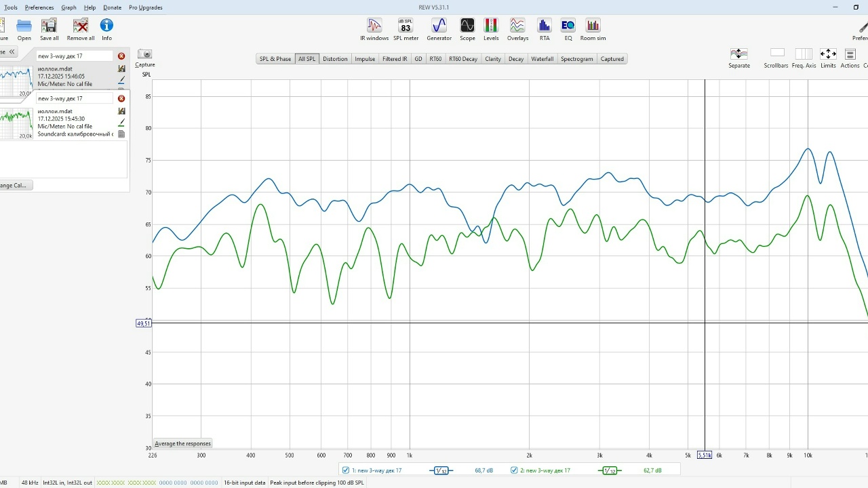Select the blue measurement thumbnail
Screen dimensions: 868x488
16,81
